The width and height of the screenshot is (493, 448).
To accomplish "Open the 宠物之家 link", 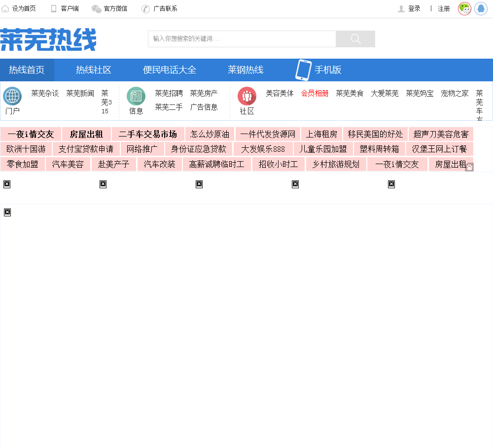I will (455, 93).
